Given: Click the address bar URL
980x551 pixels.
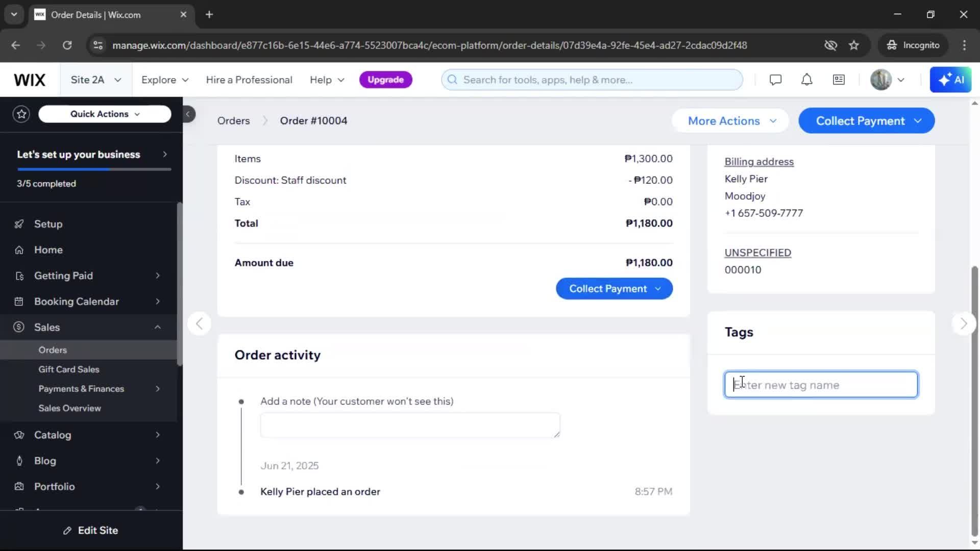Looking at the screenshot, I should [x=430, y=45].
